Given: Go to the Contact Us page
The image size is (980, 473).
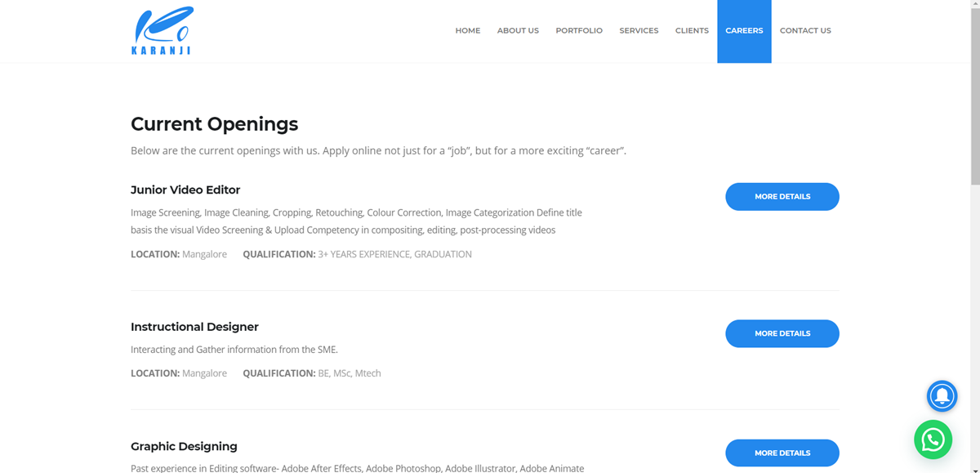Looking at the screenshot, I should pyautogui.click(x=805, y=31).
